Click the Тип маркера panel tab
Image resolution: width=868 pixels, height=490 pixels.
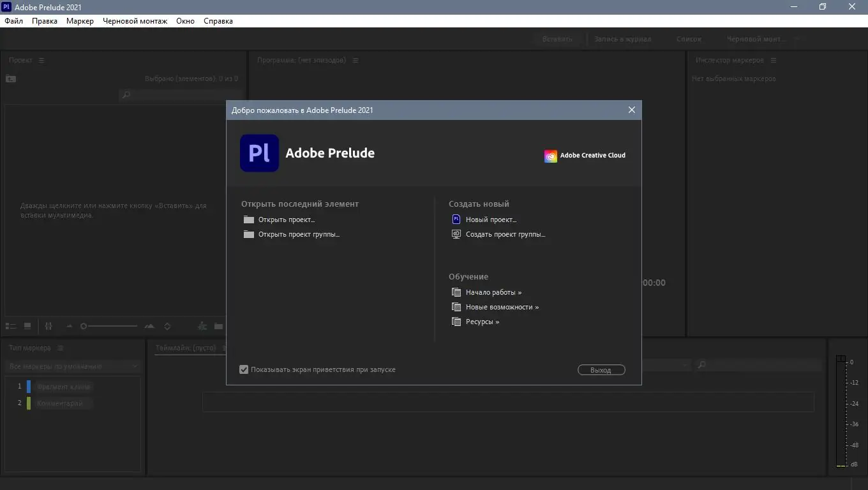click(x=30, y=348)
